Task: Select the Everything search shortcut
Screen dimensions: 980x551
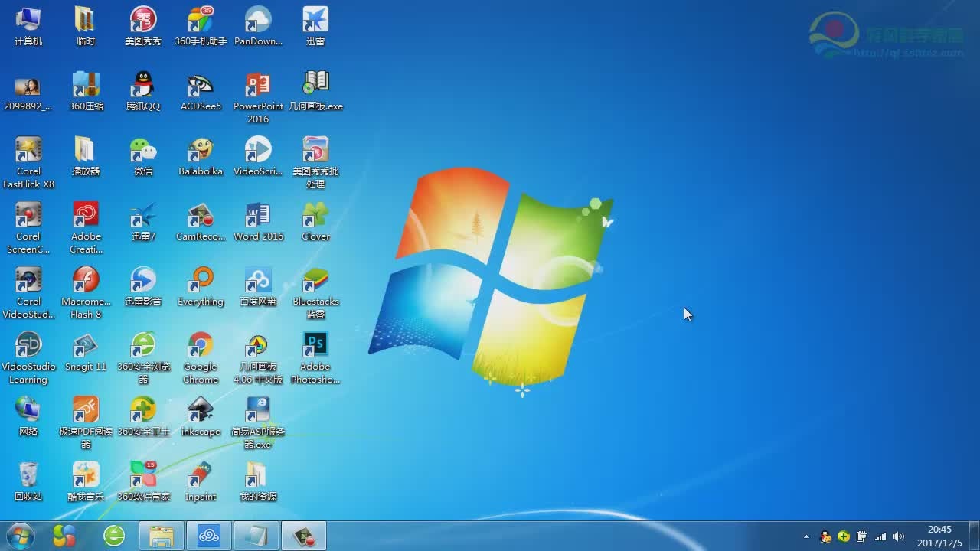Action: [201, 287]
